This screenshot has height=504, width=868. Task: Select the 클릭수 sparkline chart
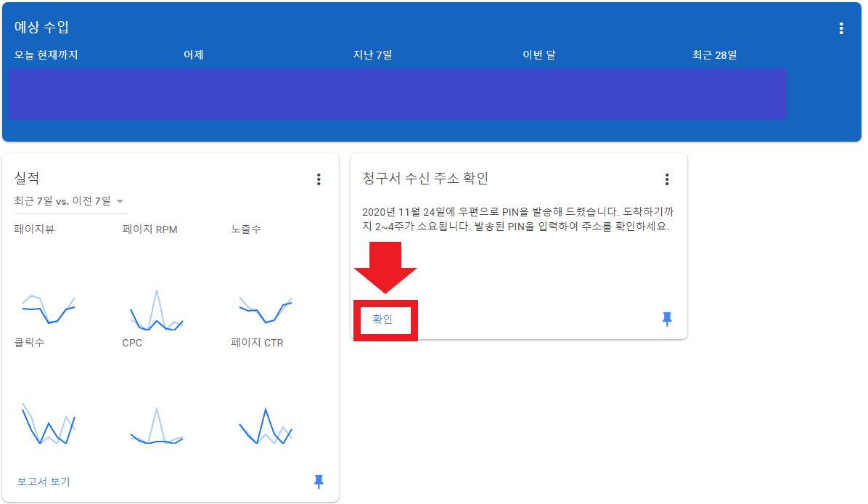[x=48, y=423]
